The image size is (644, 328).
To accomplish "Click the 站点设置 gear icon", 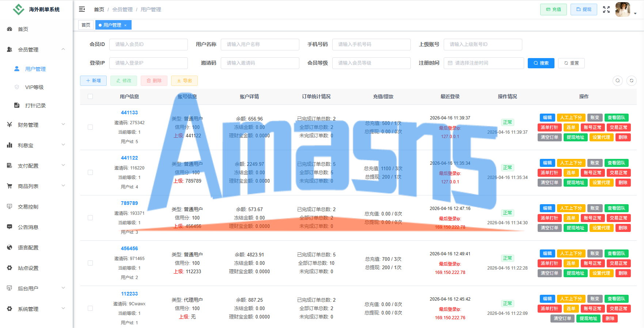I will [x=10, y=268].
